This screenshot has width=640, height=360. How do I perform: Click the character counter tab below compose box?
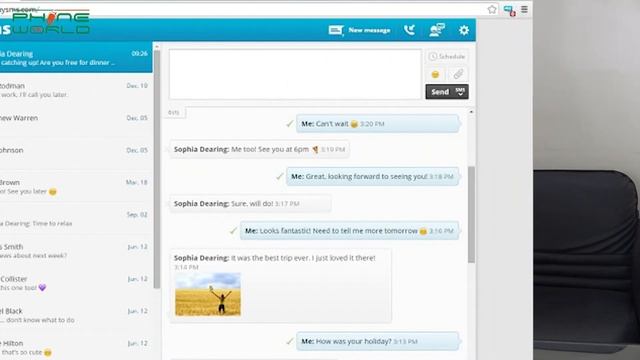pos(174,112)
